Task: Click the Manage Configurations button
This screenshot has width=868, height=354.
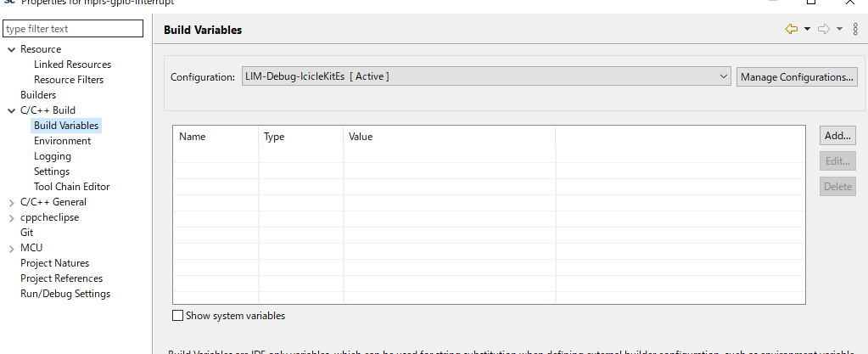Action: [x=797, y=76]
